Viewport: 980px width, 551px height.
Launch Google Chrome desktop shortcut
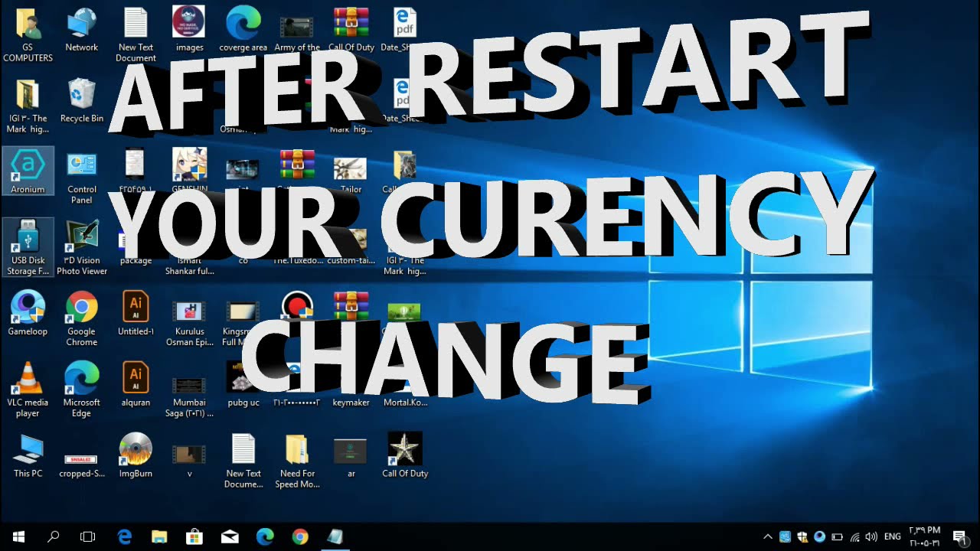coord(81,319)
